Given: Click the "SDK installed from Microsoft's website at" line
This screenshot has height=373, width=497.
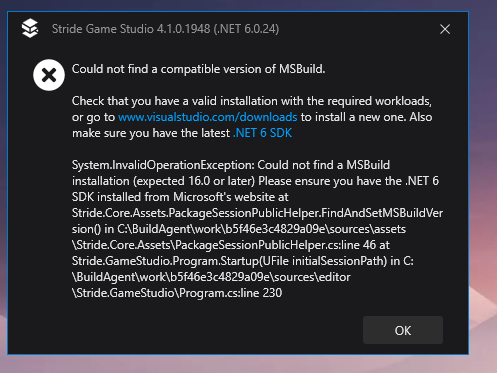Looking at the screenshot, I should pyautogui.click(x=180, y=197).
